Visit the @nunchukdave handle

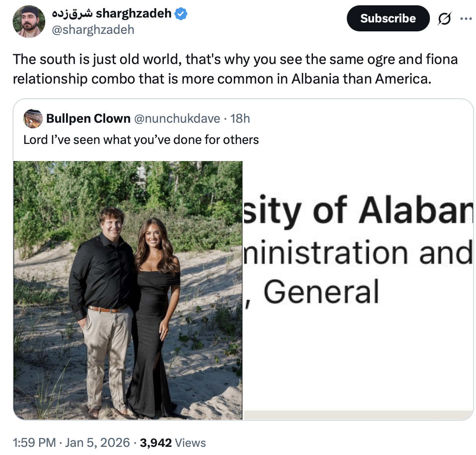[177, 119]
